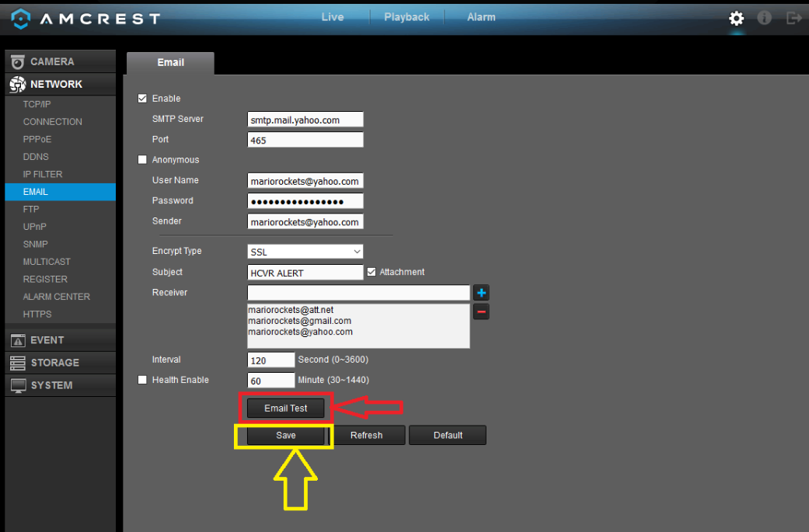Select EMAIL in the sidebar

point(61,192)
